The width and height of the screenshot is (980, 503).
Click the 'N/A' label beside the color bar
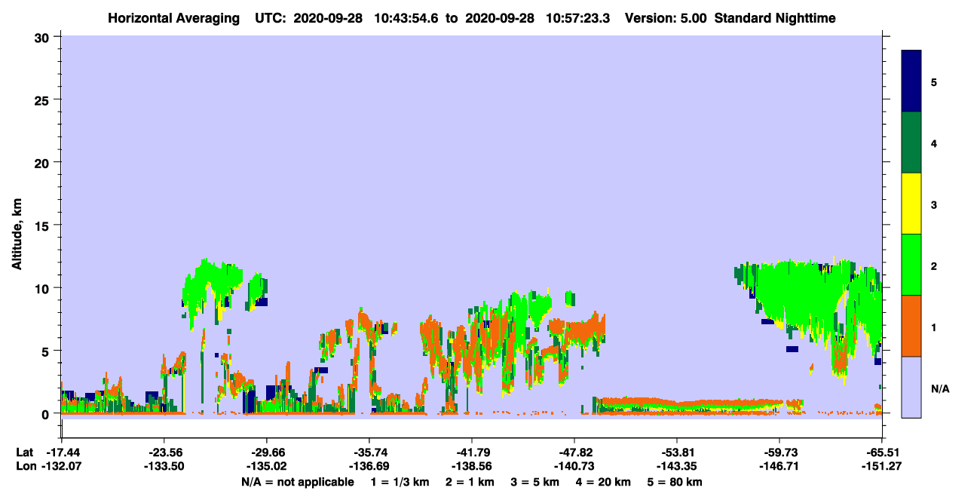click(x=940, y=389)
